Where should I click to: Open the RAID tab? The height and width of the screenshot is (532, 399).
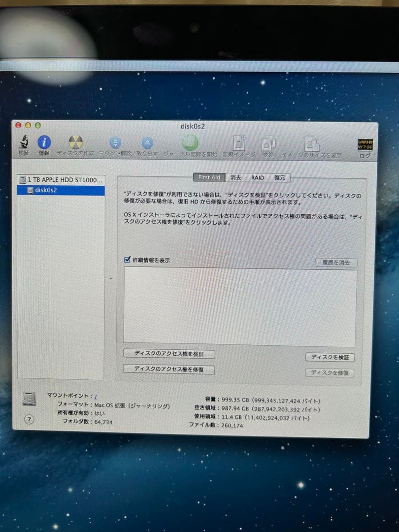pyautogui.click(x=257, y=177)
